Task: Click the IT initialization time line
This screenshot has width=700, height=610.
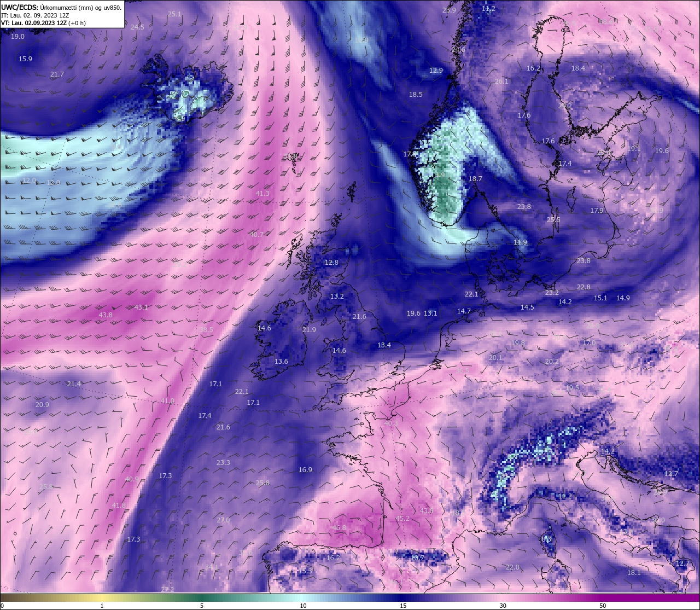Action: coord(34,15)
